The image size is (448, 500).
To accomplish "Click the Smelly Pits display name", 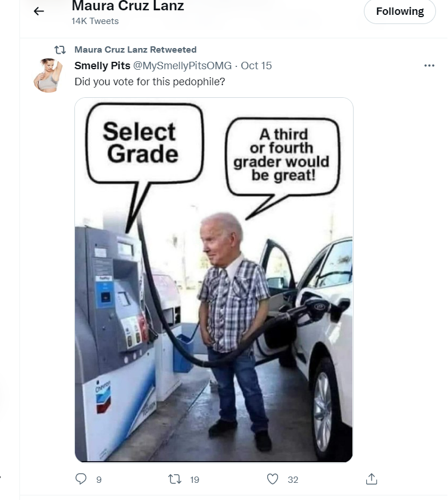I will (102, 66).
